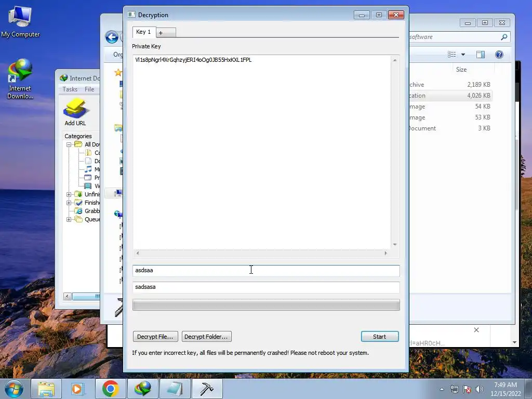
Task: Click the private key scroll-right arrow
Action: pyautogui.click(x=386, y=253)
